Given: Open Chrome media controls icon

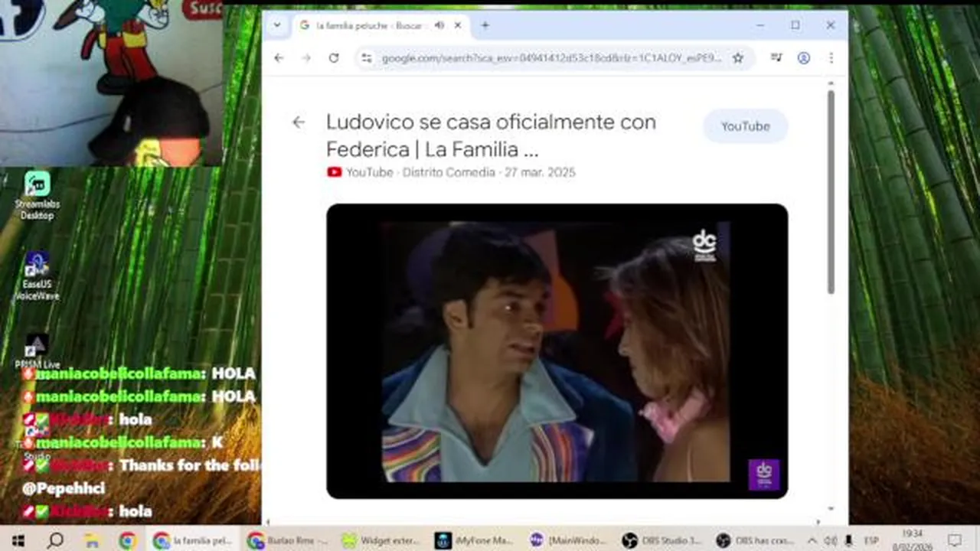Looking at the screenshot, I should point(776,57).
